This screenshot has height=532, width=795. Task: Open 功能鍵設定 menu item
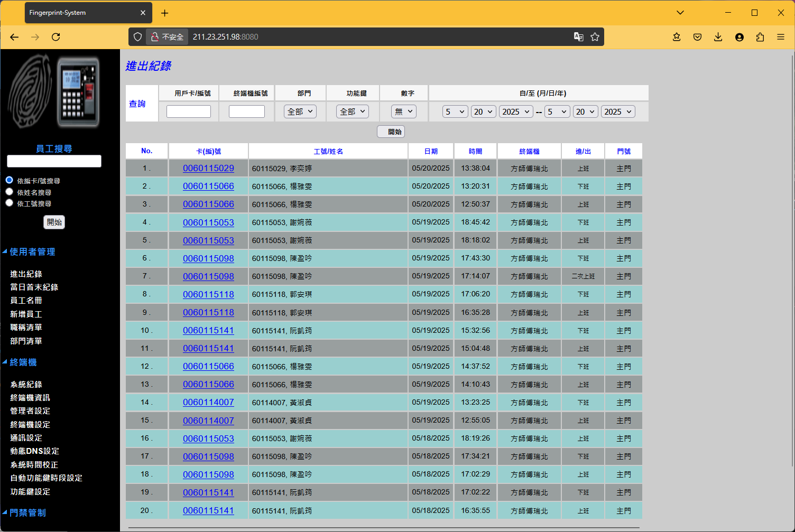pos(30,492)
